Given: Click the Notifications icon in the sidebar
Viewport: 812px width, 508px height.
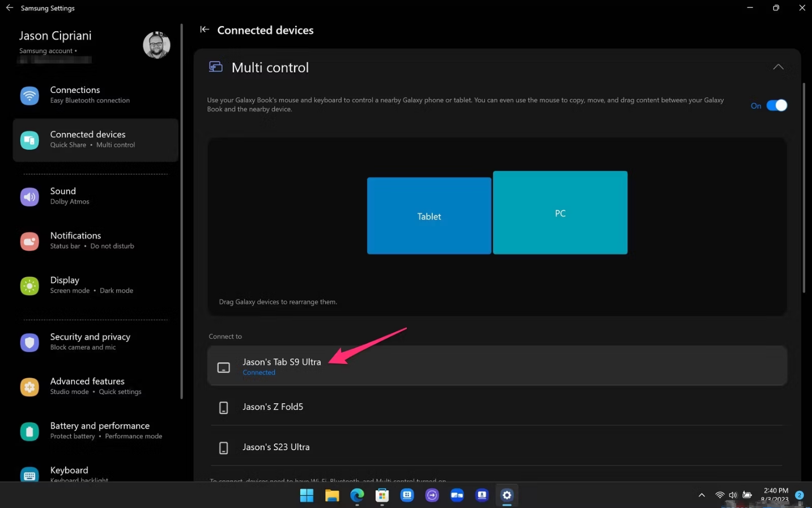Looking at the screenshot, I should tap(29, 241).
